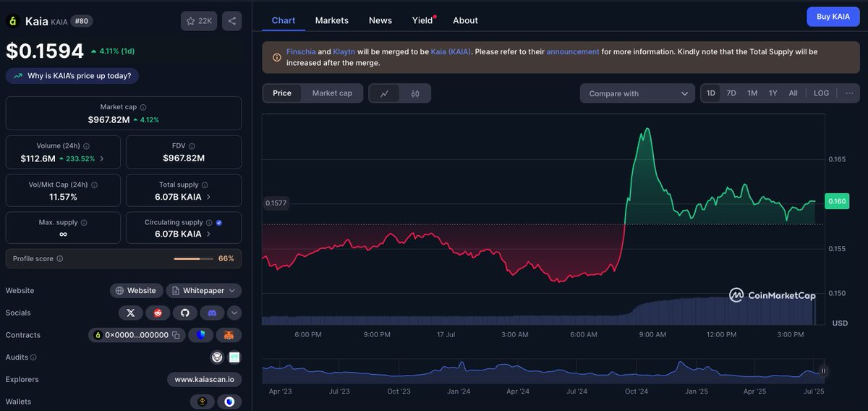Image resolution: width=868 pixels, height=411 pixels.
Task: Click the Total supply info icon
Action: (x=205, y=185)
